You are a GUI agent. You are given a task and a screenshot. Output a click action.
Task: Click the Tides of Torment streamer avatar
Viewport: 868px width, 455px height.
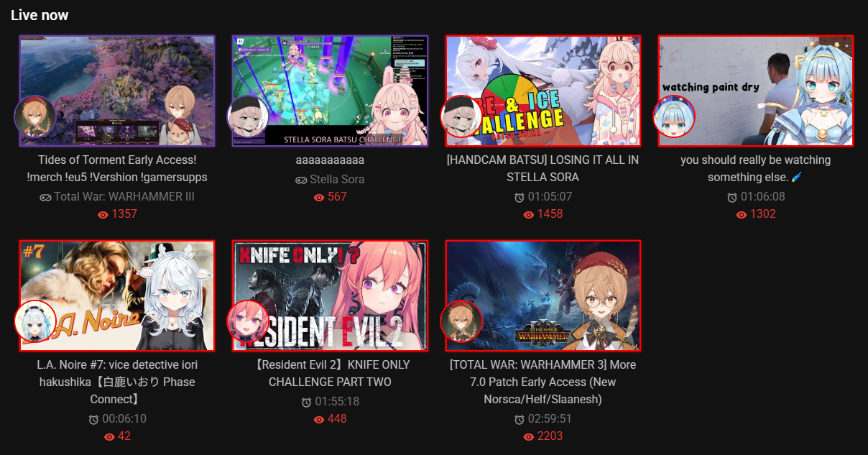pos(35,116)
